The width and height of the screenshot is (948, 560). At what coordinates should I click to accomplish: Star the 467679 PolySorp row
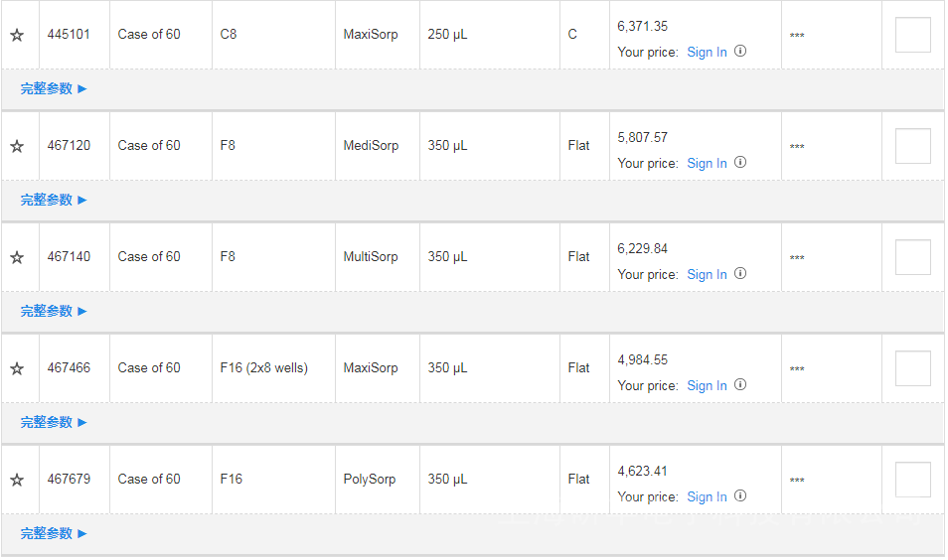click(17, 480)
